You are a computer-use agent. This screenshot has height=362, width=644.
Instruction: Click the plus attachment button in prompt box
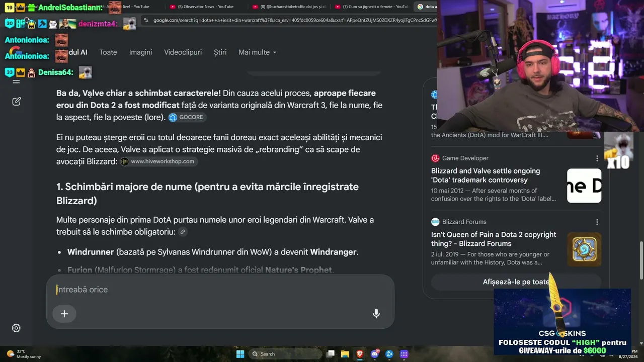(64, 314)
